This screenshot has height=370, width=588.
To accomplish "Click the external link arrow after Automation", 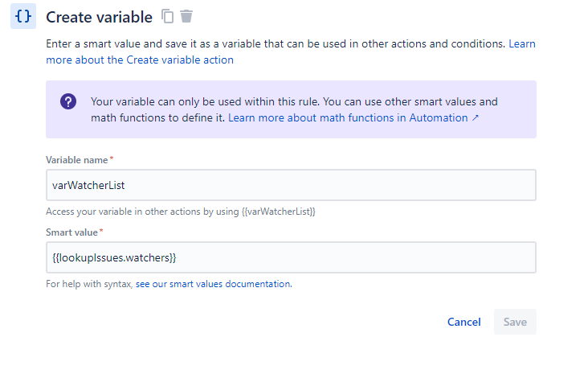I will (x=476, y=117).
